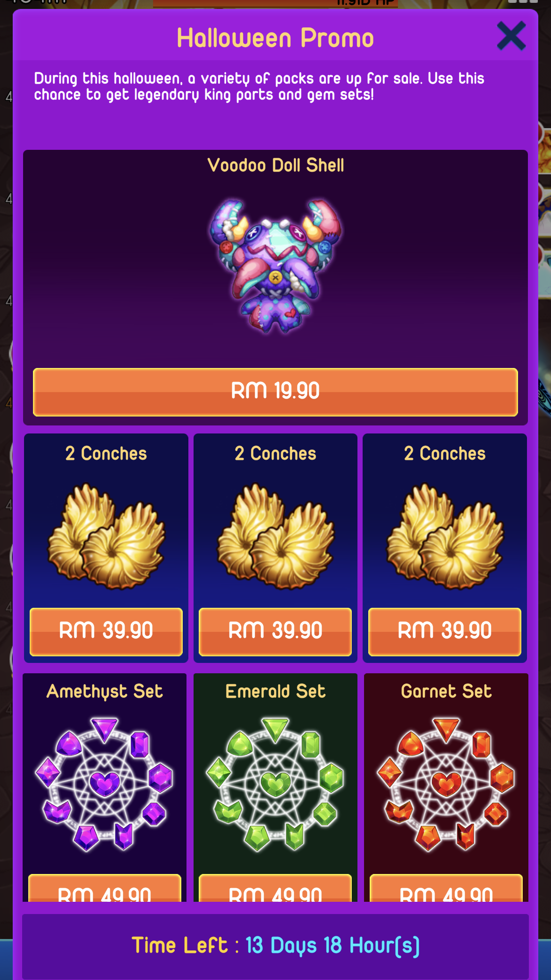Close the Halloween Promo dialog

pyautogui.click(x=511, y=36)
